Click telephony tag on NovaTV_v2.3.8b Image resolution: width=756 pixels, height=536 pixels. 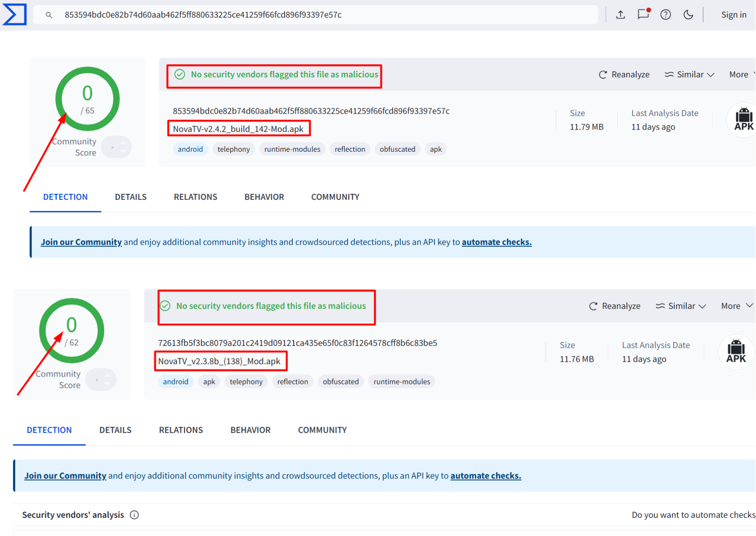(x=246, y=382)
